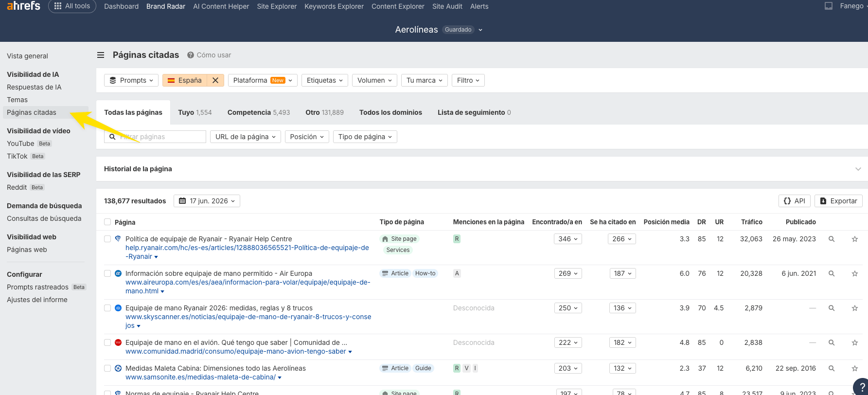Image resolution: width=868 pixels, height=395 pixels.
Task: Open the 17 jun. 2026 date picker
Action: pyautogui.click(x=207, y=201)
